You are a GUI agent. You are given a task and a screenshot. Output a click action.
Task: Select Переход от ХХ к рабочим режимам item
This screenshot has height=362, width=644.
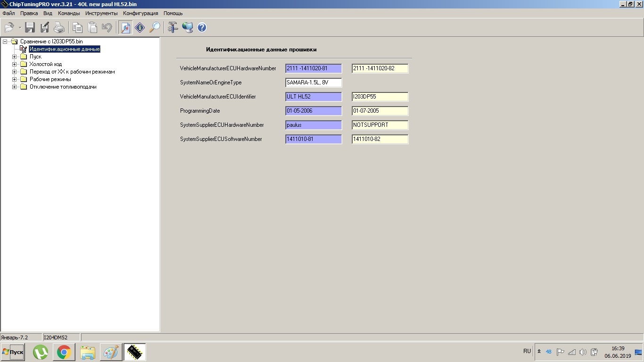[x=72, y=72]
